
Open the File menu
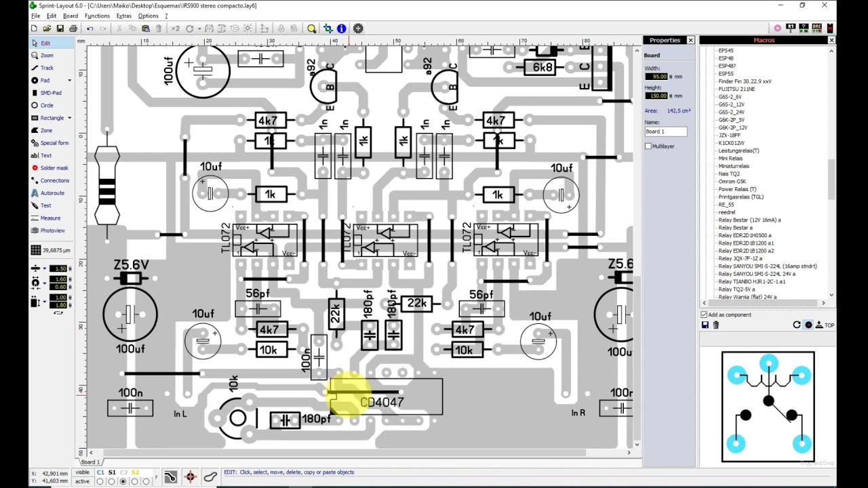pyautogui.click(x=35, y=16)
